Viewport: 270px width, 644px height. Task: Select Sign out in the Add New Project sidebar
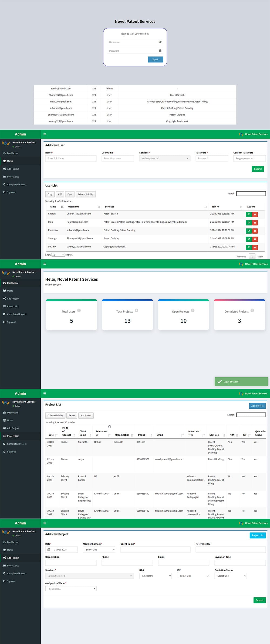point(11,581)
